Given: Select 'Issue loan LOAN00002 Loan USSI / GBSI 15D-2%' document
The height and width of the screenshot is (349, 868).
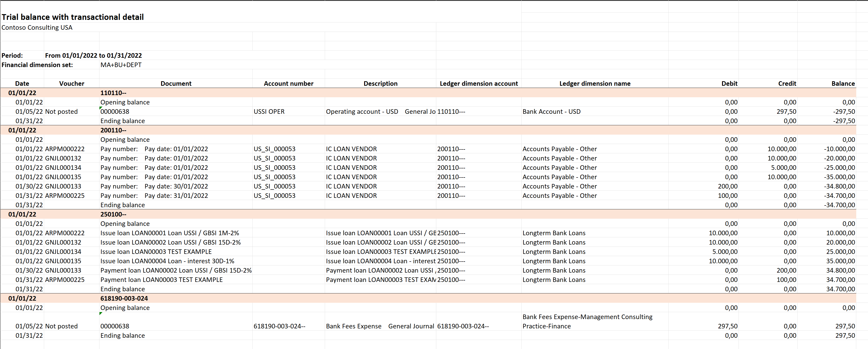Looking at the screenshot, I should [x=170, y=242].
